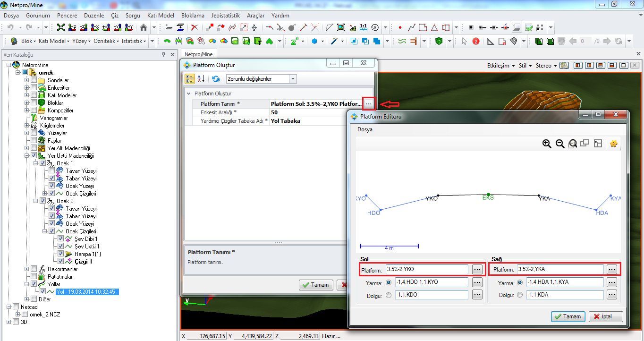Open the İstatistik dropdown in toolbar
644x341 pixels.
(x=134, y=41)
